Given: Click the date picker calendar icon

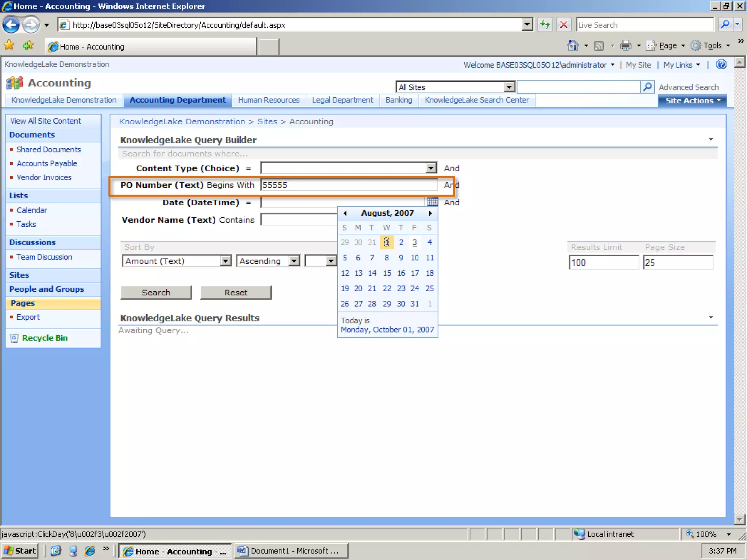Looking at the screenshot, I should point(432,202).
